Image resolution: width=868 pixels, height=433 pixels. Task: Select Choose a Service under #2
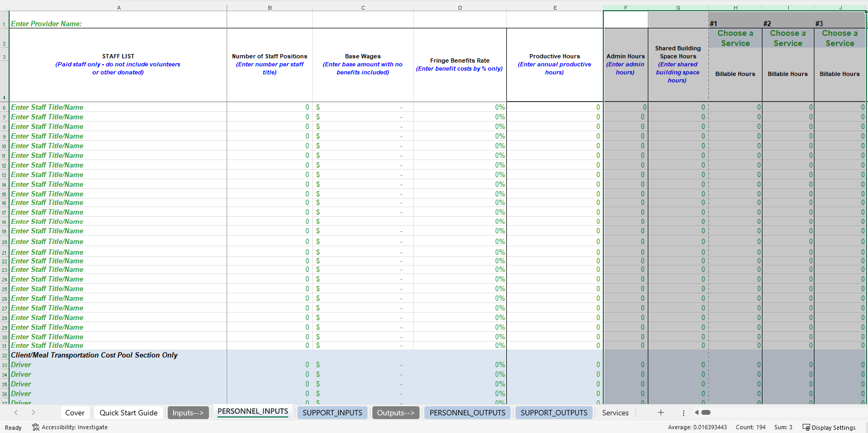pos(788,38)
